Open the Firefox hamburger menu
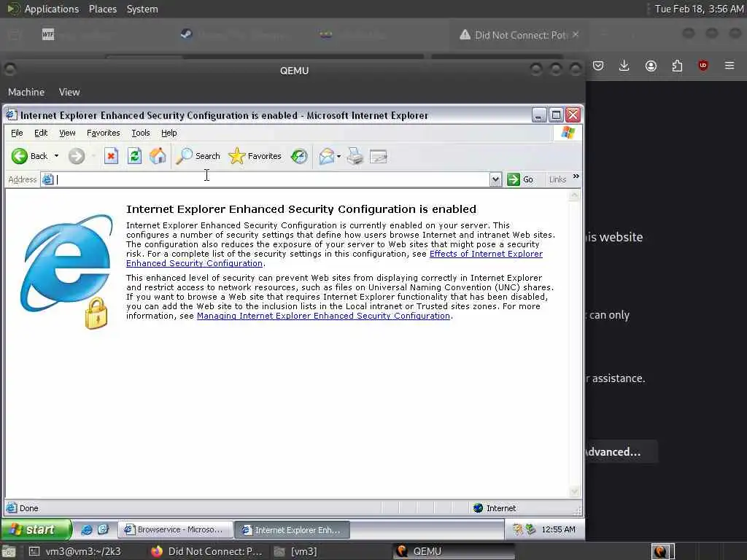 click(x=729, y=65)
